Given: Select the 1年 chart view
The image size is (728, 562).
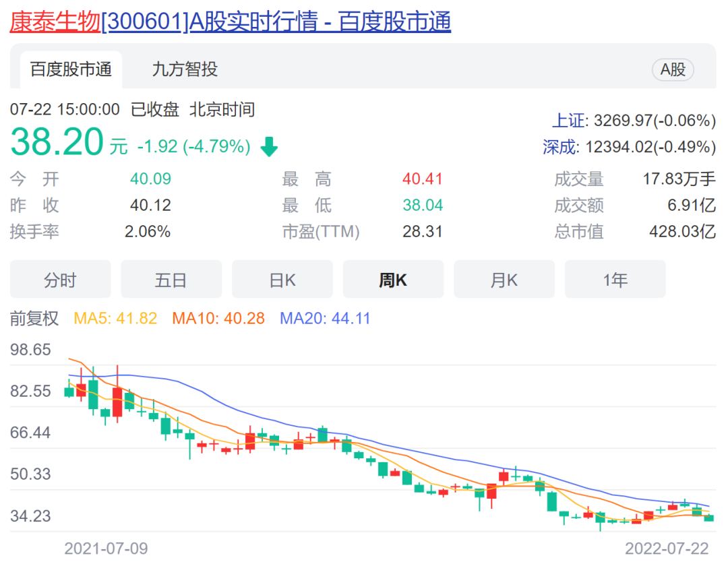Looking at the screenshot, I should pyautogui.click(x=615, y=280).
